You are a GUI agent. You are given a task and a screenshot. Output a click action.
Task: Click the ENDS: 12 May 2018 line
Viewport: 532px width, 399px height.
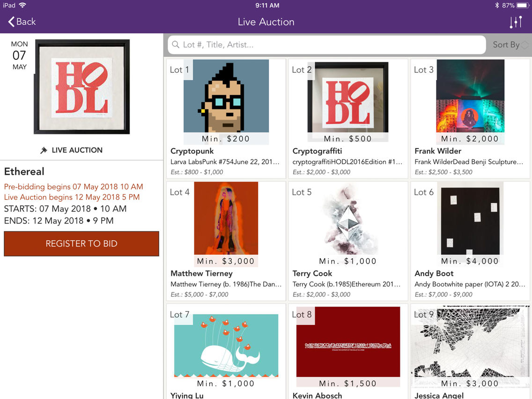coord(59,221)
